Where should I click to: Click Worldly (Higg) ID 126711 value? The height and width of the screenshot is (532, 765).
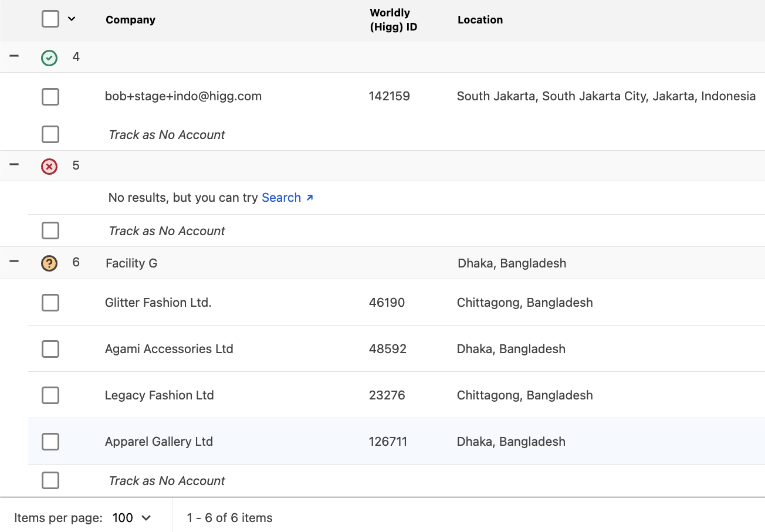388,441
